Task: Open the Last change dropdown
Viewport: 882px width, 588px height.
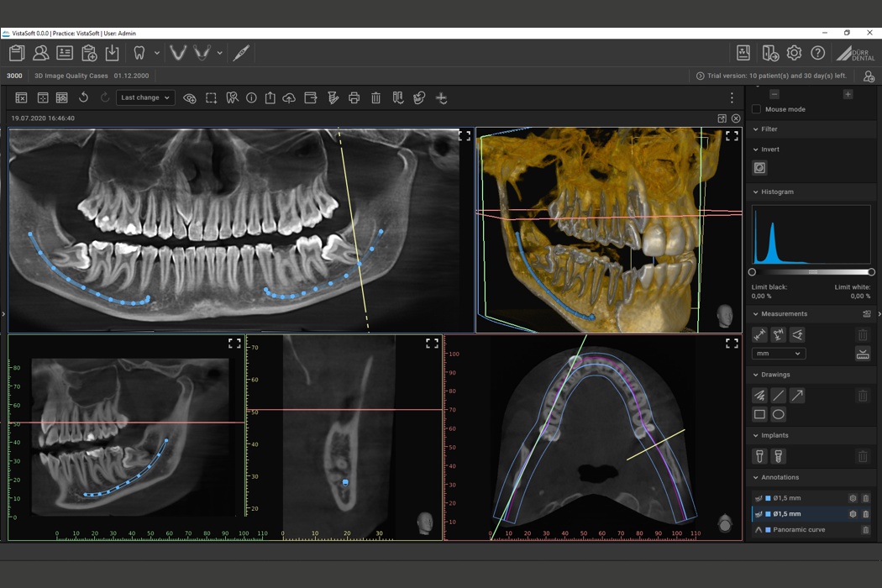Action: [x=145, y=98]
